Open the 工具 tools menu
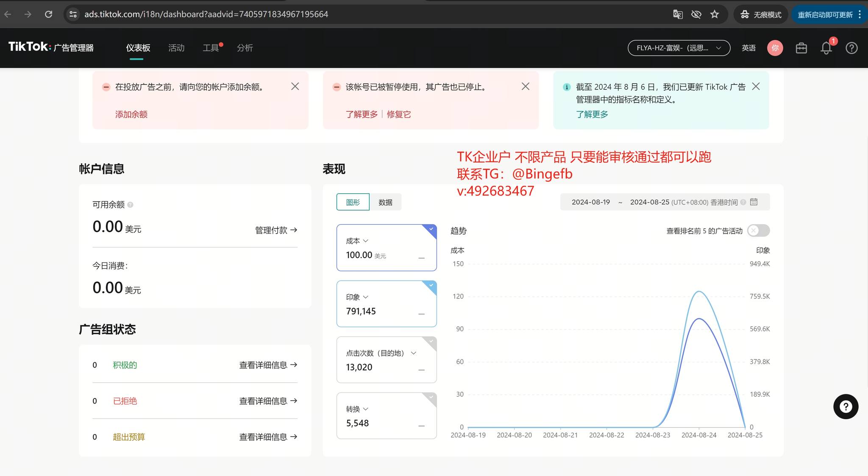 (211, 48)
